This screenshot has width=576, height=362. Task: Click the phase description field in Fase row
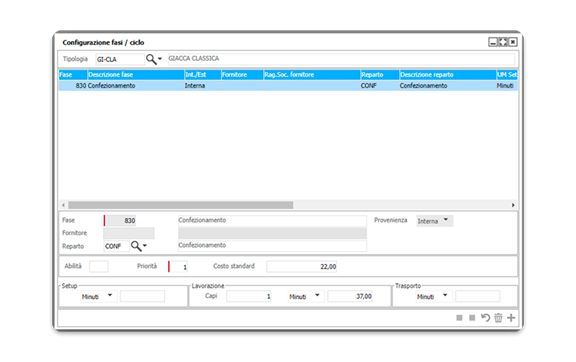click(272, 221)
